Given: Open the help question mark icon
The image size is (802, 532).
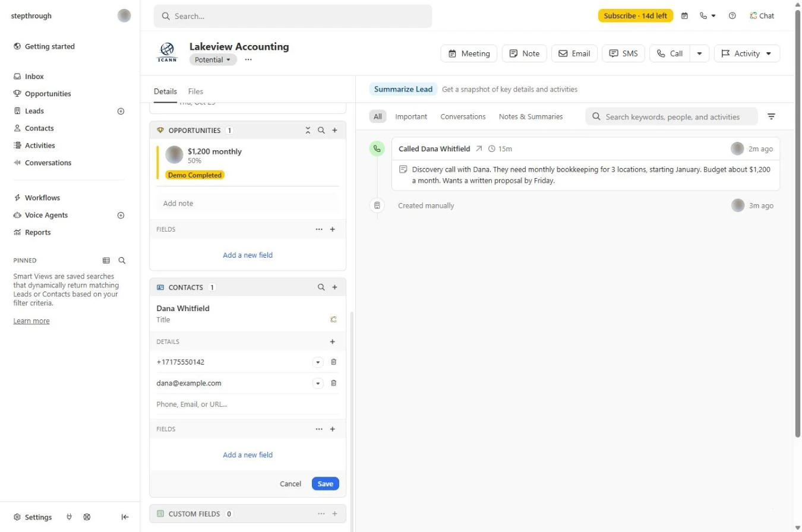Looking at the screenshot, I should [732, 16].
